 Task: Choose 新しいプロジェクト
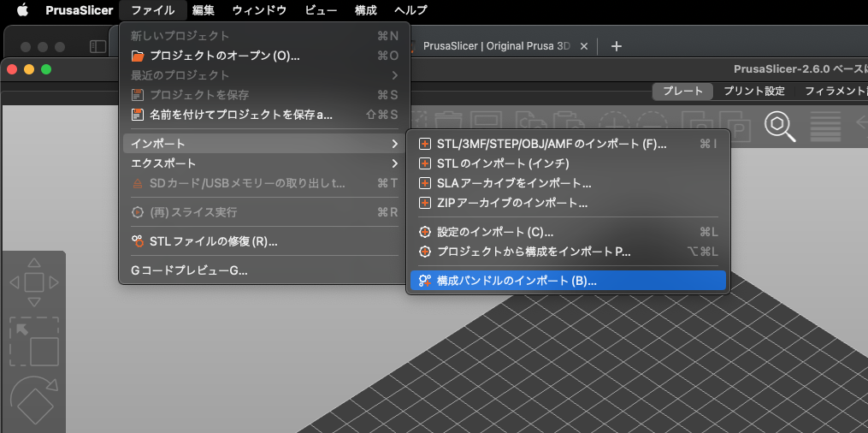coord(264,36)
